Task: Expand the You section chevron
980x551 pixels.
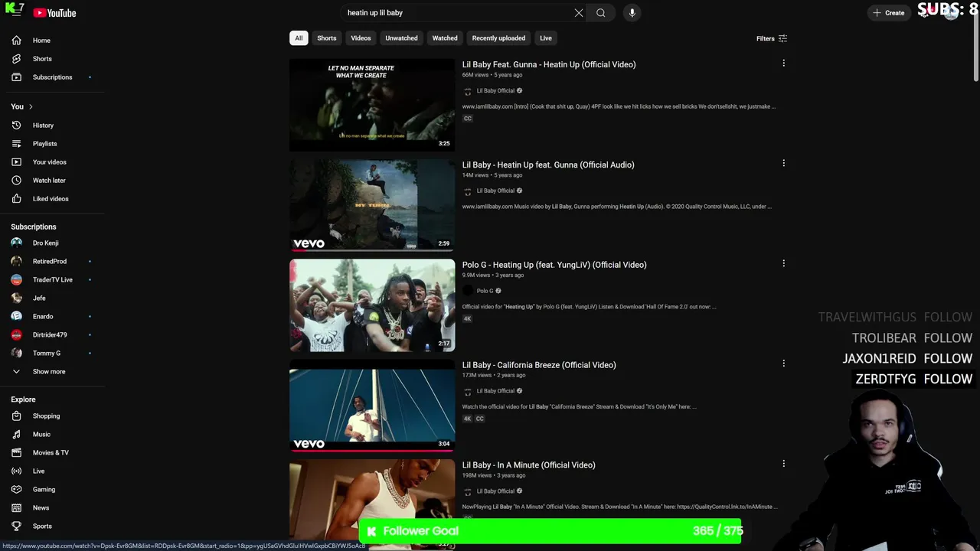Action: tap(31, 106)
